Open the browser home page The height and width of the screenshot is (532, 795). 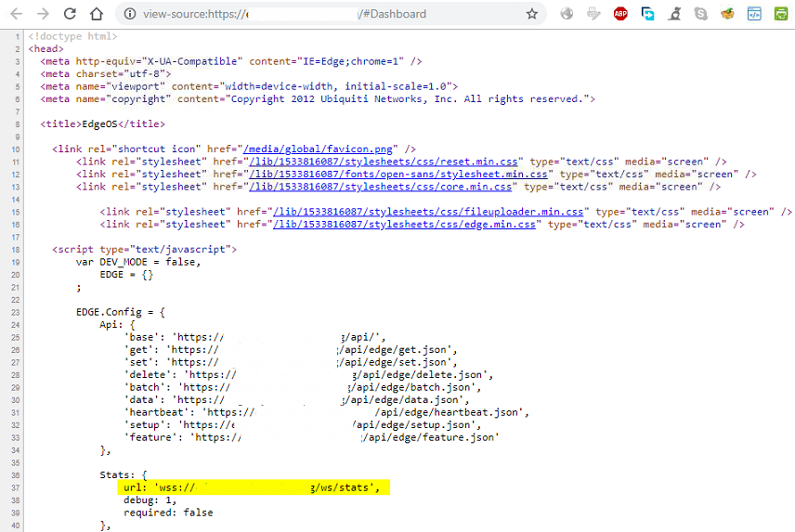click(x=97, y=14)
